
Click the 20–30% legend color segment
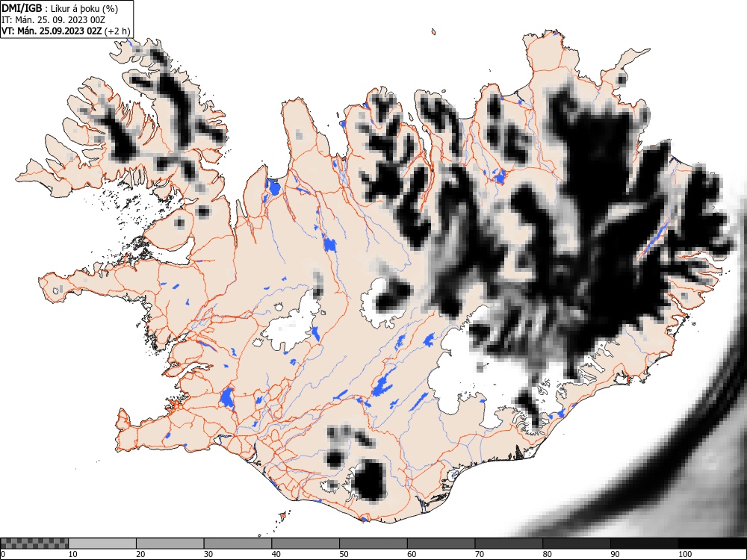coord(170,544)
